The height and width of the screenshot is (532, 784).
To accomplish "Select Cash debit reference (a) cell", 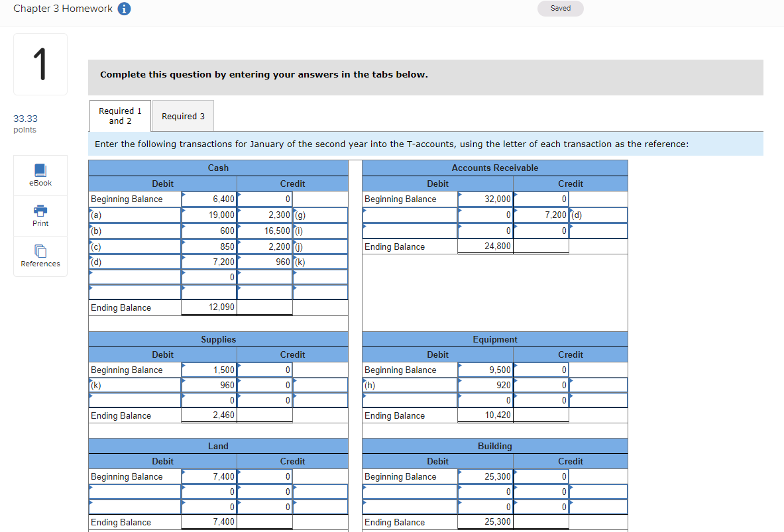I will click(135, 215).
